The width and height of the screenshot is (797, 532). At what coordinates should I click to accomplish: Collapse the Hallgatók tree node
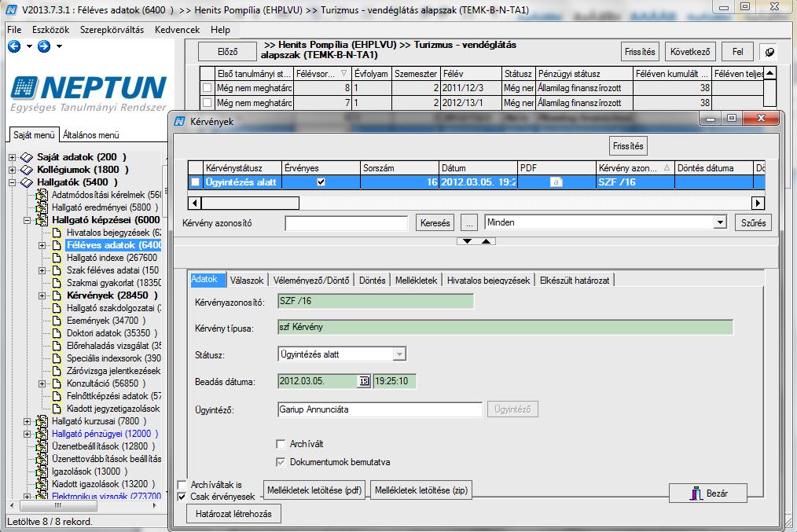[x=13, y=183]
